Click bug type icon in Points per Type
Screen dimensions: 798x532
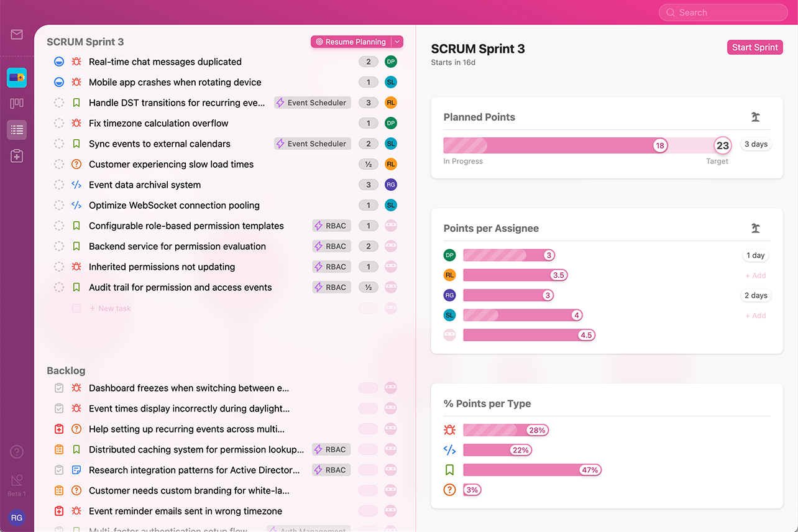449,429
